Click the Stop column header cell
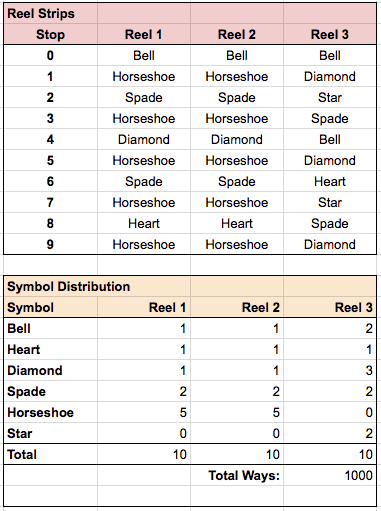Image resolution: width=381 pixels, height=511 pixels. [51, 34]
